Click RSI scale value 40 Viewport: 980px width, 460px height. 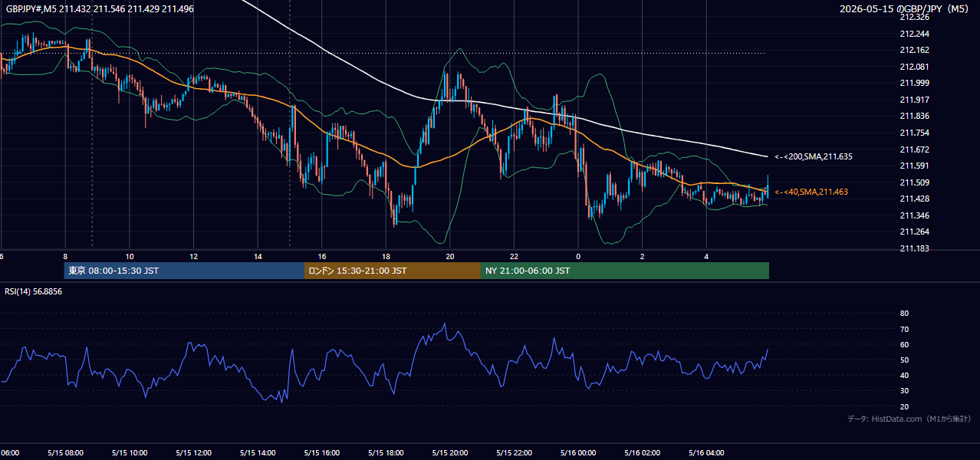click(904, 375)
